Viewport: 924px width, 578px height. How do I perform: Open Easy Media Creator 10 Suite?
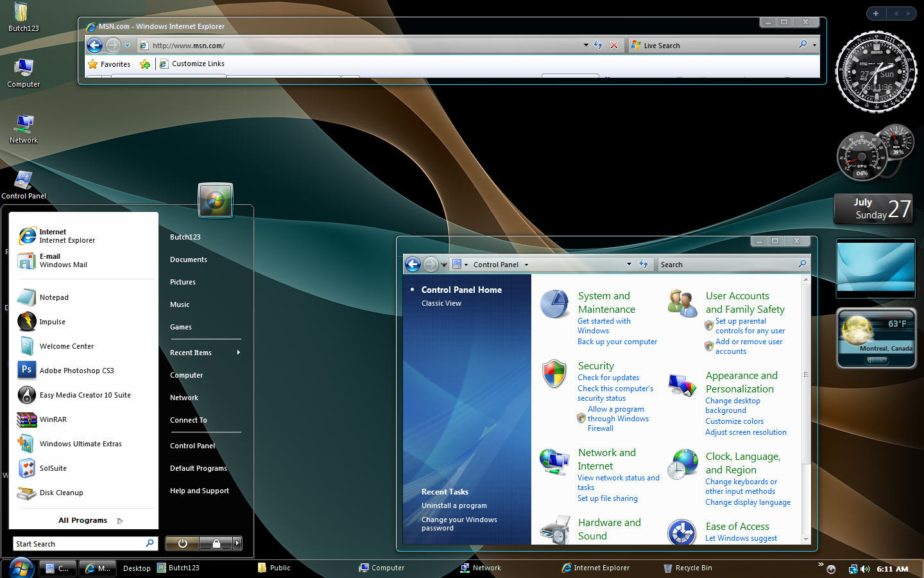click(83, 395)
